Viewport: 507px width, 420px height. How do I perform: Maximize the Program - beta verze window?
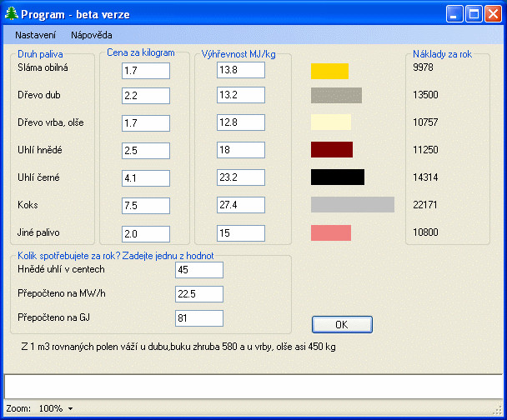(x=474, y=14)
